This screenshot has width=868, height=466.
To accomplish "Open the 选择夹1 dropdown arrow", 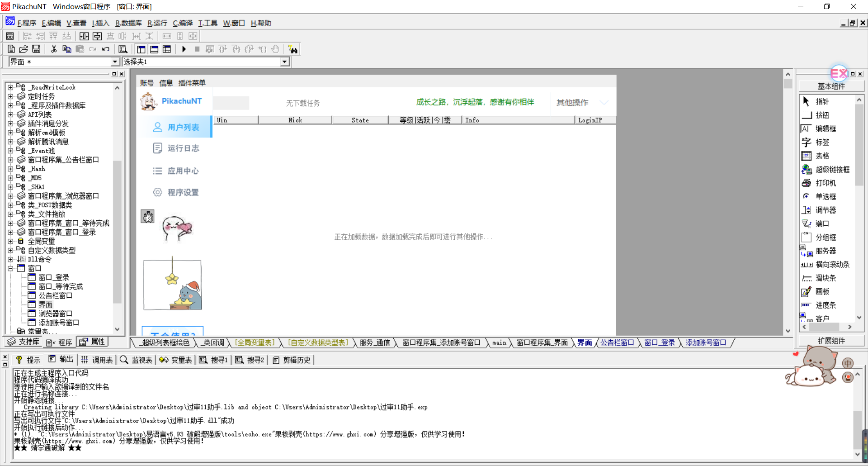I will tap(284, 62).
